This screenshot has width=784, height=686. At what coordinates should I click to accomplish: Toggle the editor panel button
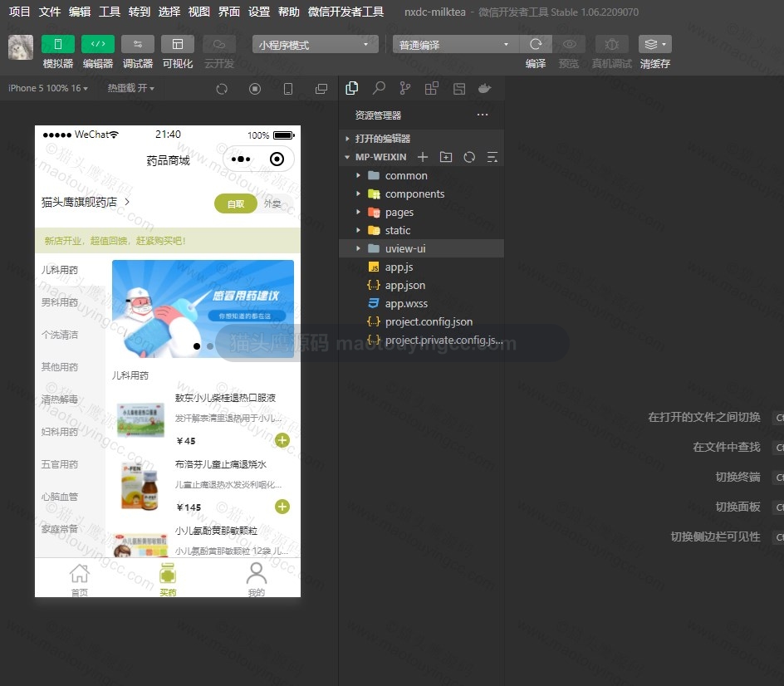pos(98,44)
